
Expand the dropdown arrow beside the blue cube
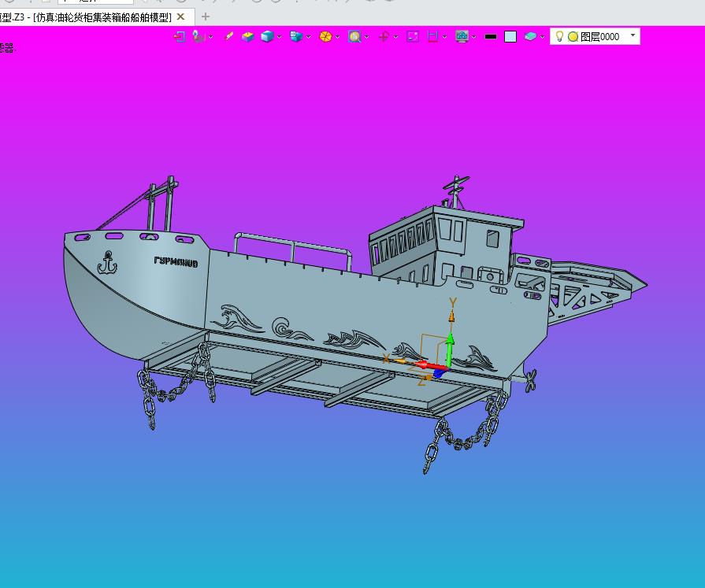pyautogui.click(x=279, y=37)
